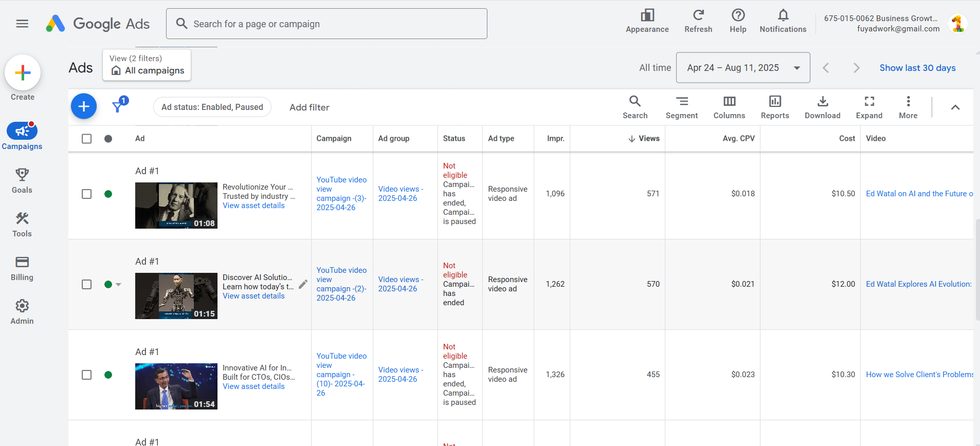The image size is (980, 446).
Task: Click the campaign search input field
Action: click(326, 24)
